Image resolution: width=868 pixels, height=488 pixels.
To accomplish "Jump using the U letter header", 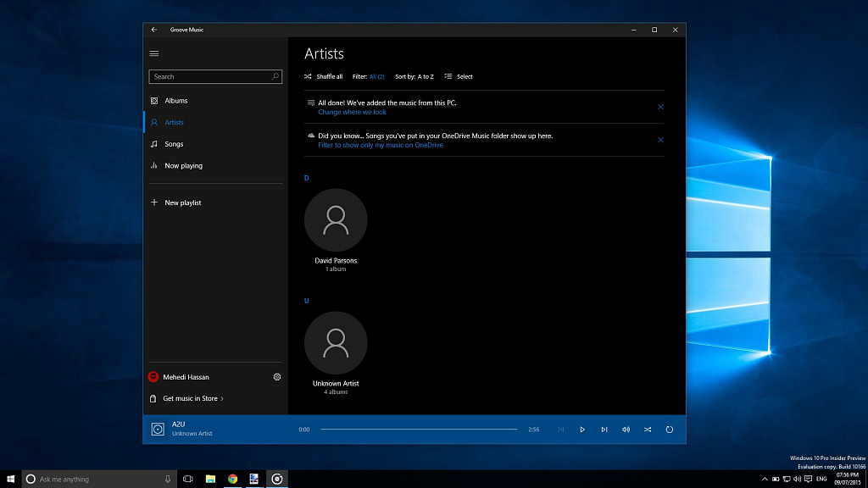I will point(307,301).
